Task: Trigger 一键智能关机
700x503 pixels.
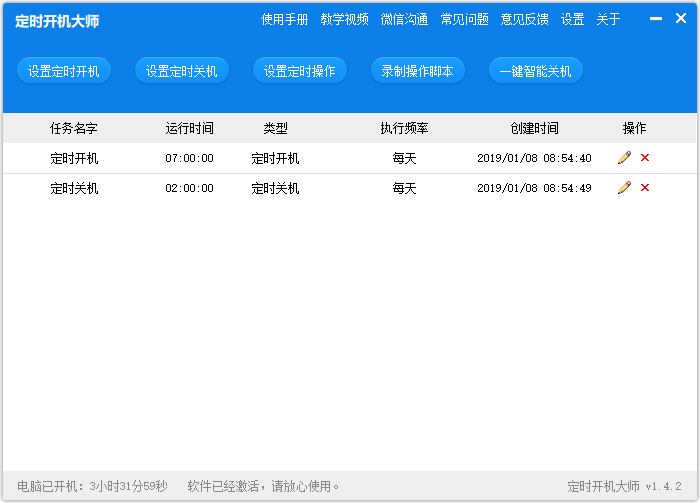Action: pyautogui.click(x=535, y=71)
